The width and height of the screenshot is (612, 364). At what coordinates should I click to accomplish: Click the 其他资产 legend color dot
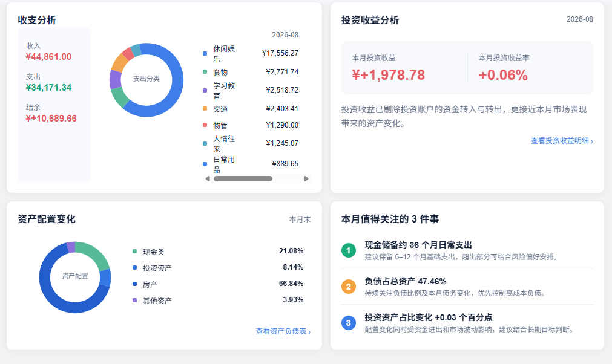[x=134, y=301]
